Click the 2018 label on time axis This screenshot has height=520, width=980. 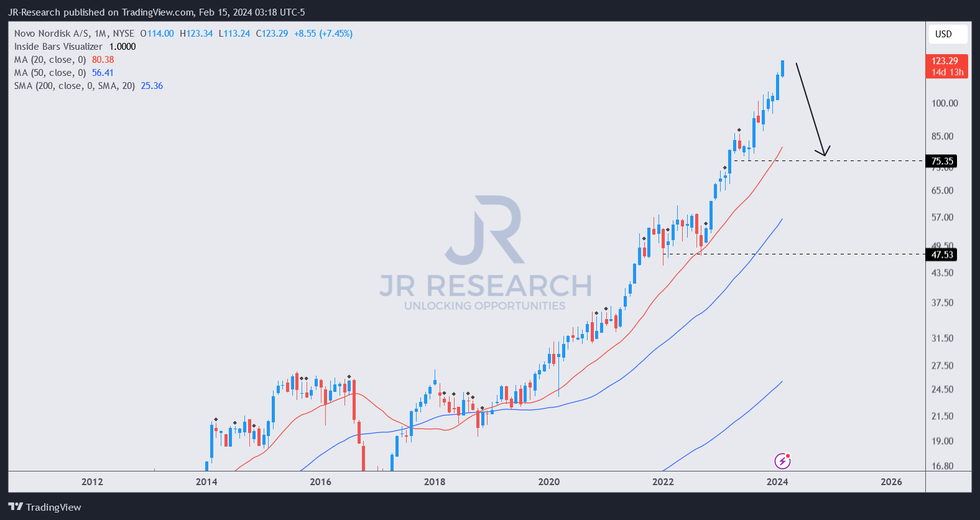click(x=435, y=481)
